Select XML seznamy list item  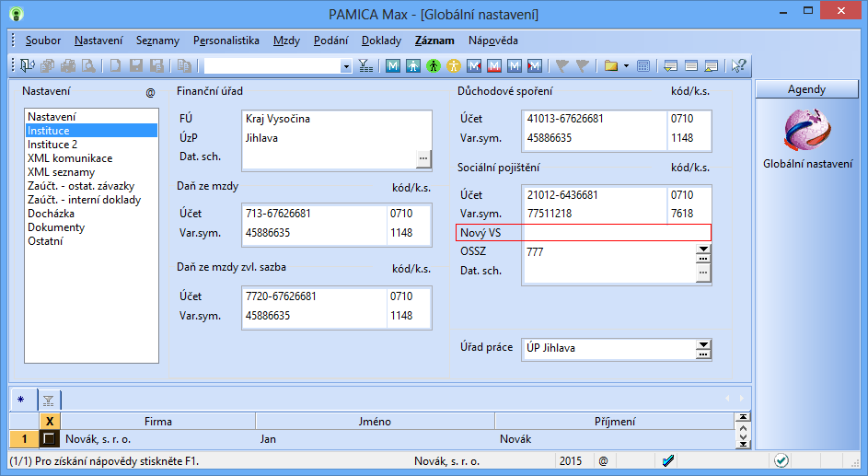coord(91,172)
